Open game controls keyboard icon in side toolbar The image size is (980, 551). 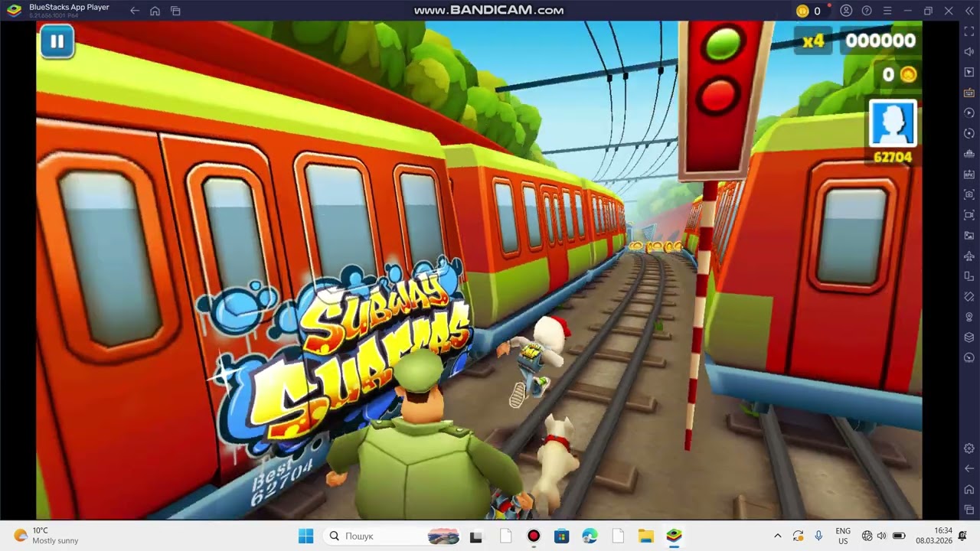[x=969, y=93]
